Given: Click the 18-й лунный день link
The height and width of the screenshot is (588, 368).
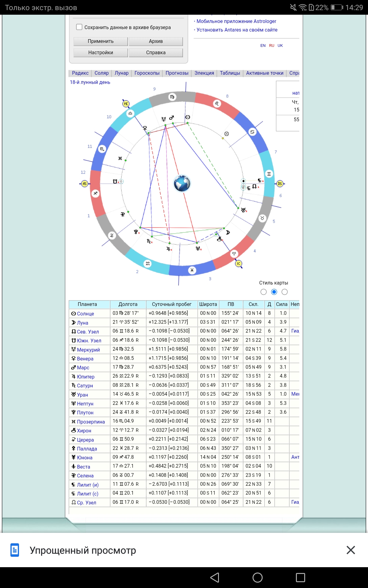Looking at the screenshot, I should coord(90,82).
